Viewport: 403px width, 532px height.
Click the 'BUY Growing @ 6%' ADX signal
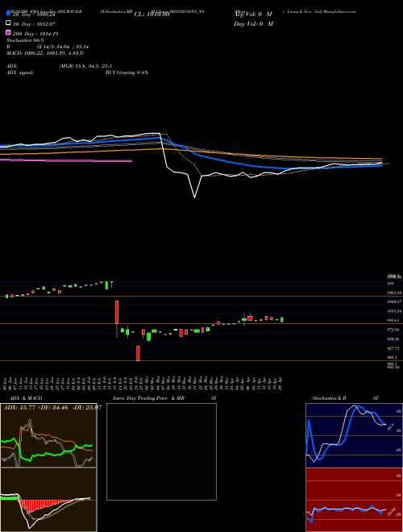[x=127, y=73]
